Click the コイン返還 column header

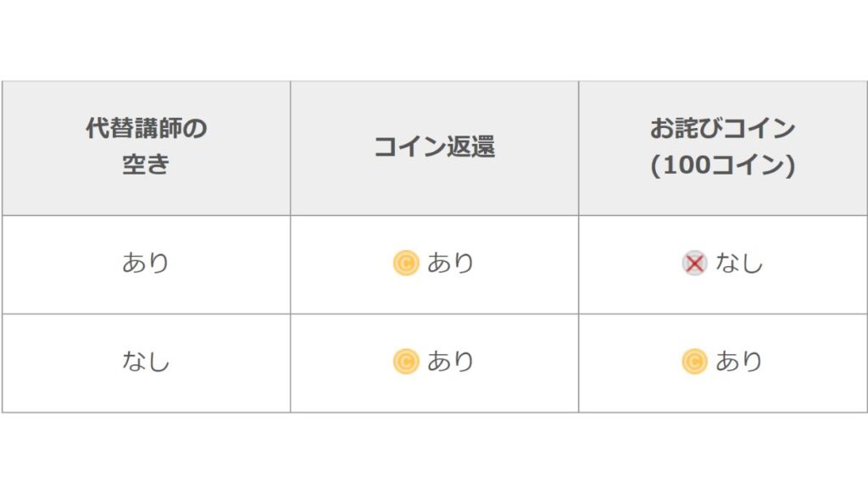tap(435, 147)
